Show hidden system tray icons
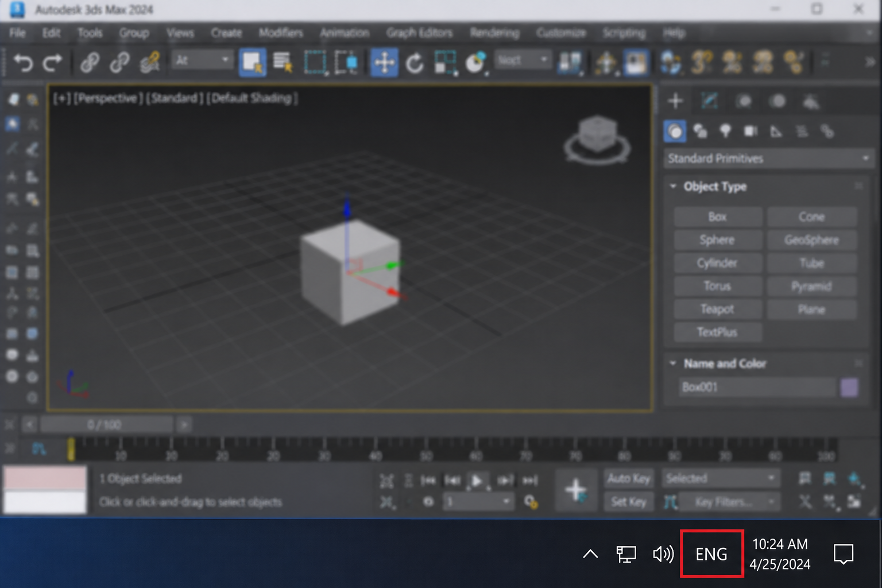 pyautogui.click(x=590, y=554)
